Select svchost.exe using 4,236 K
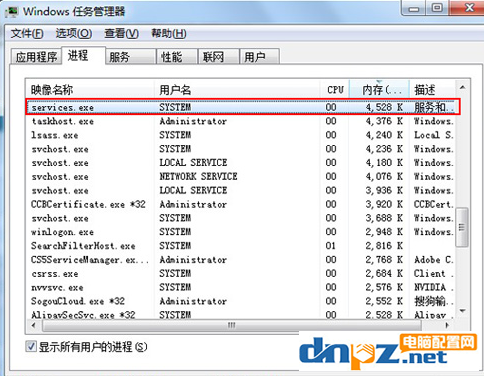This screenshot has height=376, width=484. point(241,149)
